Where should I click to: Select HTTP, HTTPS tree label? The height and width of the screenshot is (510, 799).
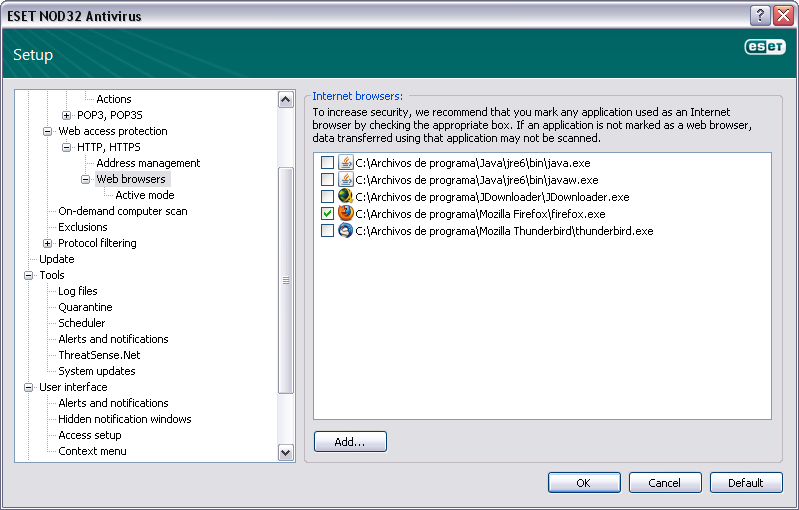[x=109, y=147]
